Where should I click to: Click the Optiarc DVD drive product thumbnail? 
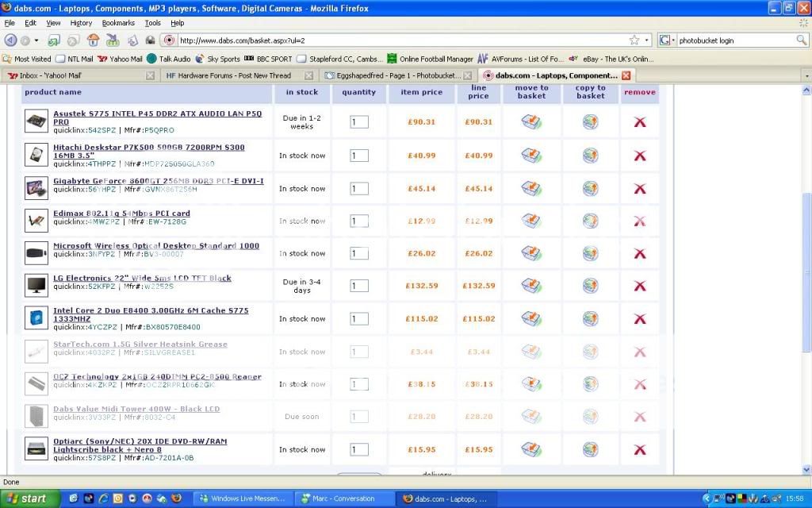(36, 449)
